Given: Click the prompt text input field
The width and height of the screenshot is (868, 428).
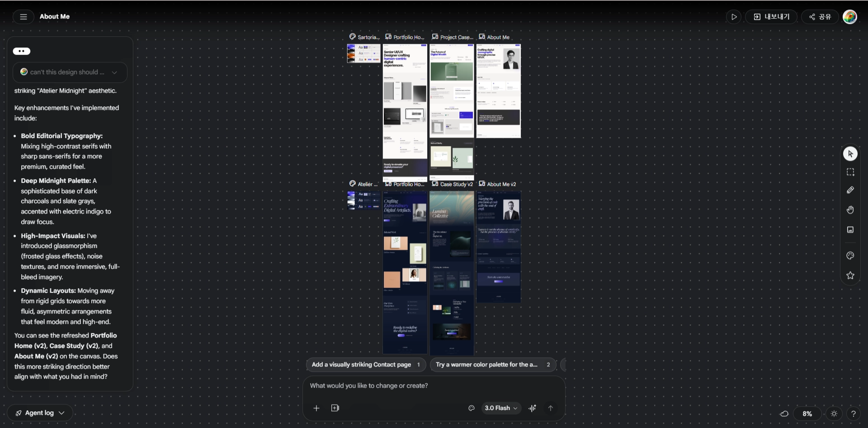Looking at the screenshot, I should (433, 386).
